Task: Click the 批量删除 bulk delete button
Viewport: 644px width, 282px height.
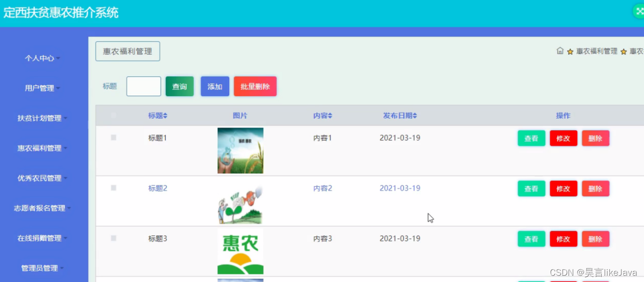Action: [x=255, y=86]
